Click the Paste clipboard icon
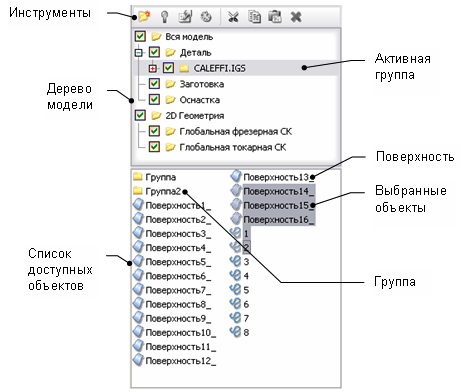This screenshot has width=461, height=392. tap(275, 17)
